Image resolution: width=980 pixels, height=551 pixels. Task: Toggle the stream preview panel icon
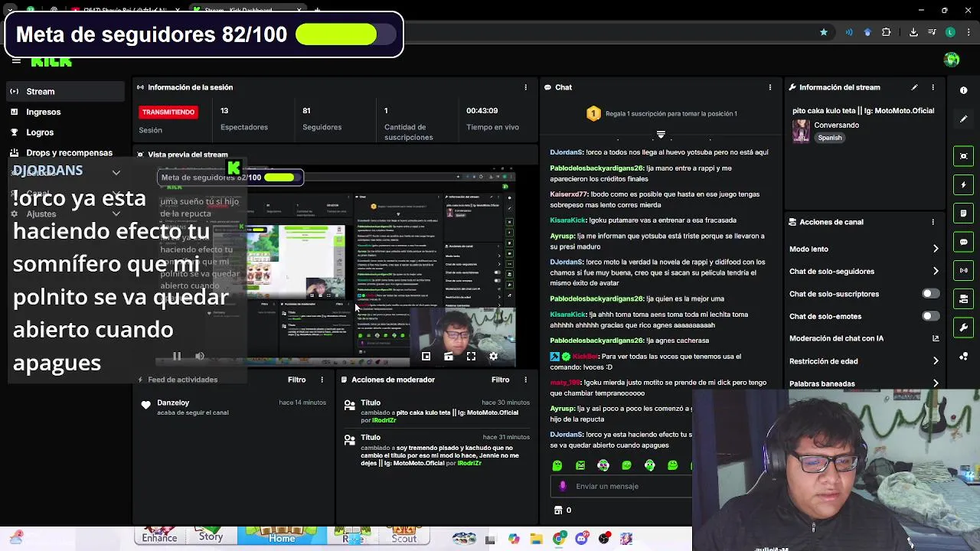coord(963,156)
